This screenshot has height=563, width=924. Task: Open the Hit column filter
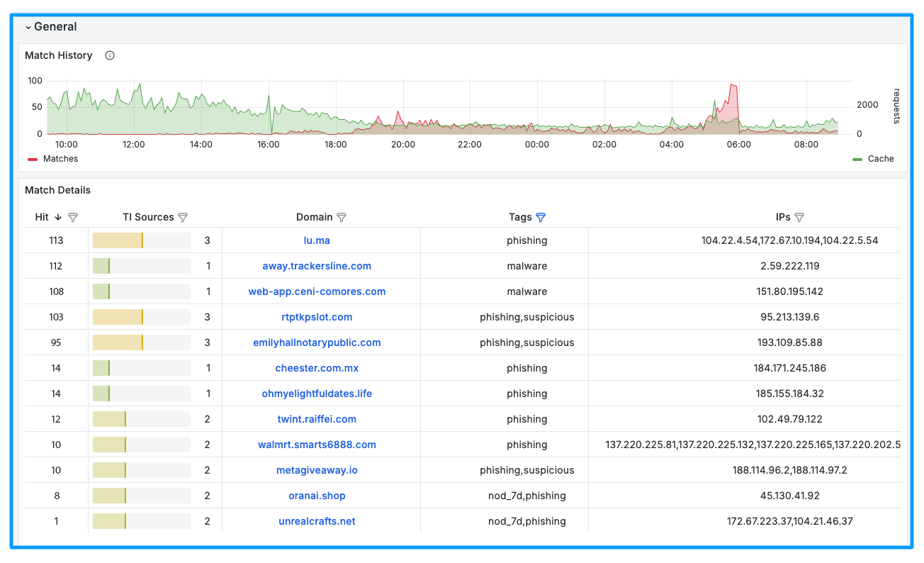click(73, 218)
